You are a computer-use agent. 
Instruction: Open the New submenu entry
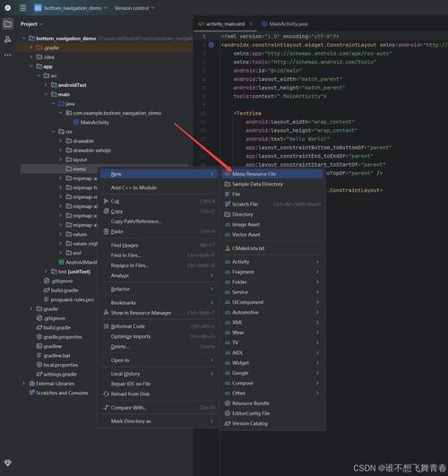158,174
